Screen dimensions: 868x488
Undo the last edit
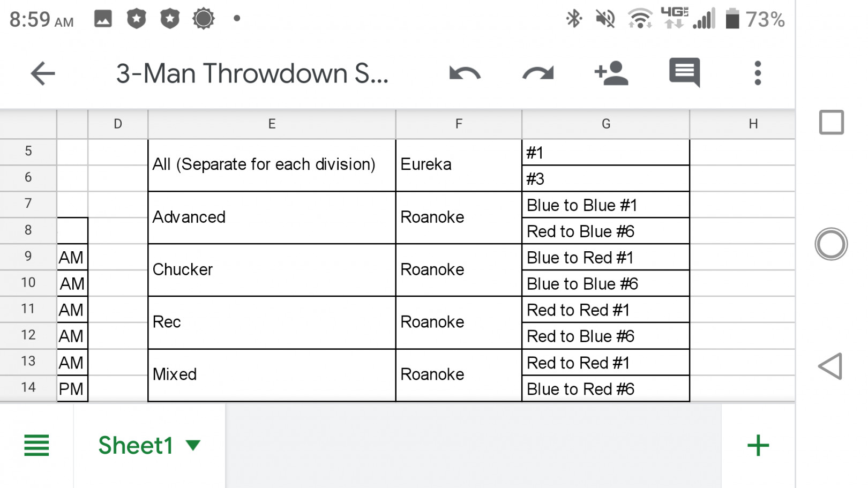tap(465, 73)
